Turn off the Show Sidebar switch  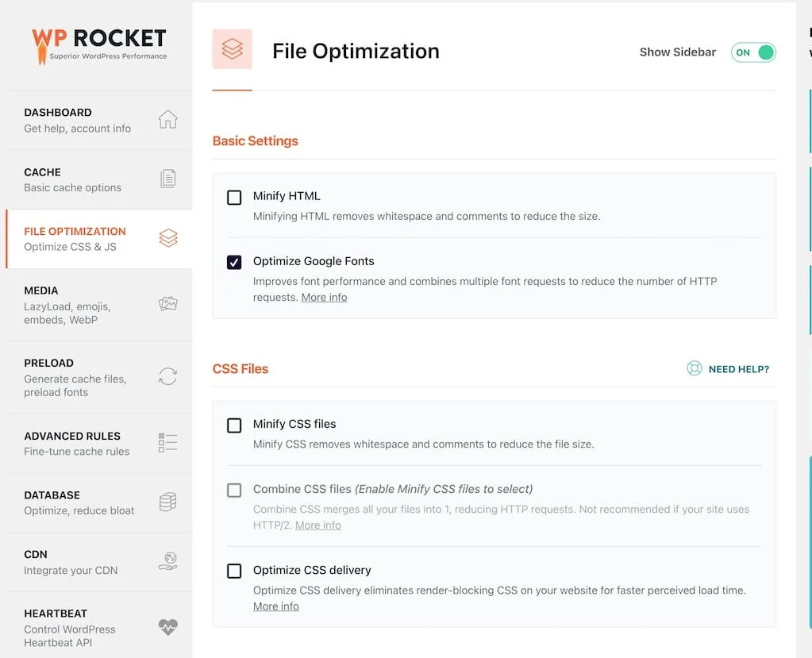pos(753,52)
